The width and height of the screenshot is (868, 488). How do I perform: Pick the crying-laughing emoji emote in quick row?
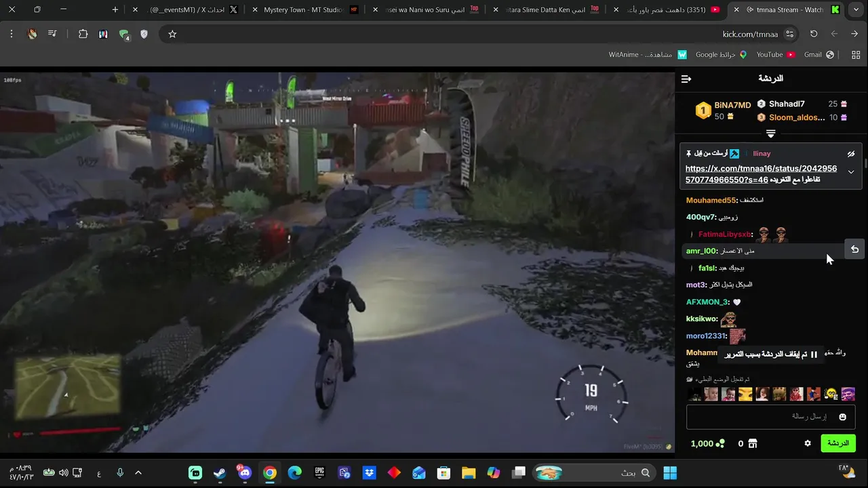click(x=831, y=394)
